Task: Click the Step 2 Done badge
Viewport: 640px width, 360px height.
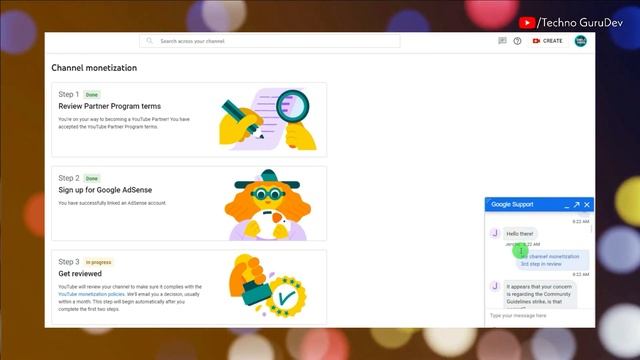Action: coord(92,178)
